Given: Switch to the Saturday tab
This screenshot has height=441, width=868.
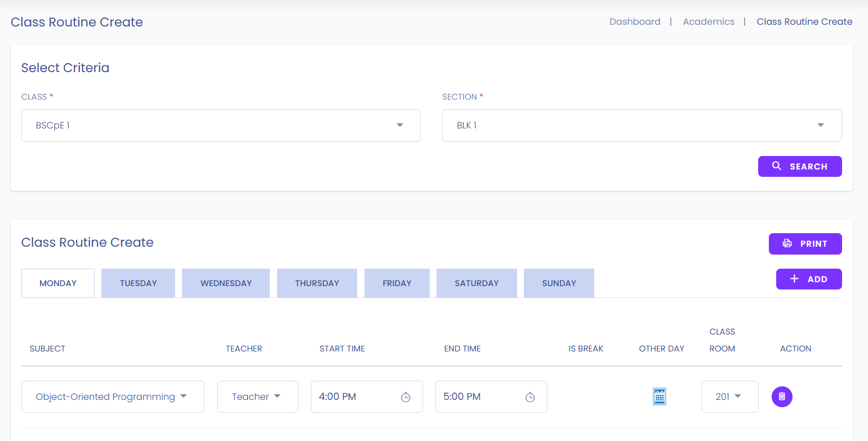Looking at the screenshot, I should (x=477, y=283).
